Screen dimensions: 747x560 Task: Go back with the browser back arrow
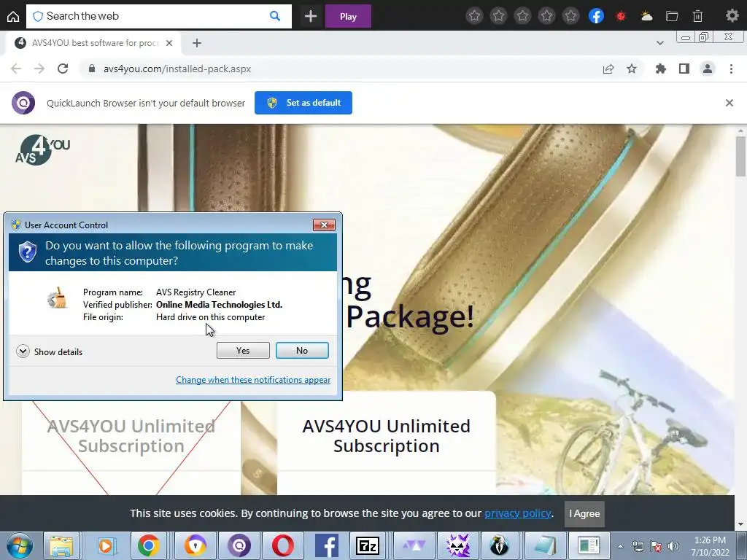(16, 69)
